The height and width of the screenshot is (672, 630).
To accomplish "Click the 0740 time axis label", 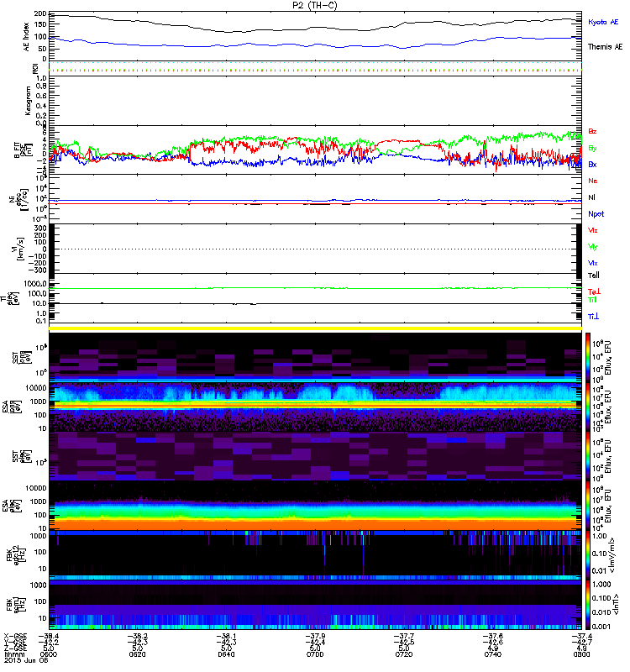I will [x=493, y=654].
